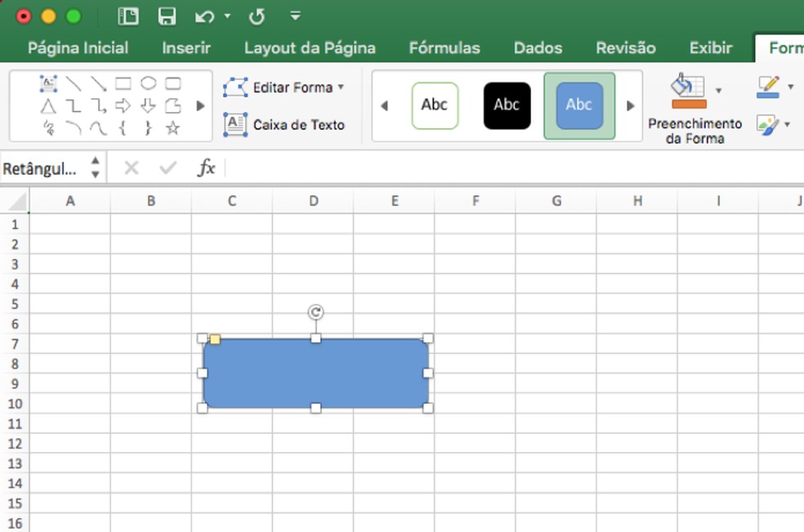Screen dimensions: 804x532
Task: Expand the shapes gallery with right arrow
Action: 200,106
